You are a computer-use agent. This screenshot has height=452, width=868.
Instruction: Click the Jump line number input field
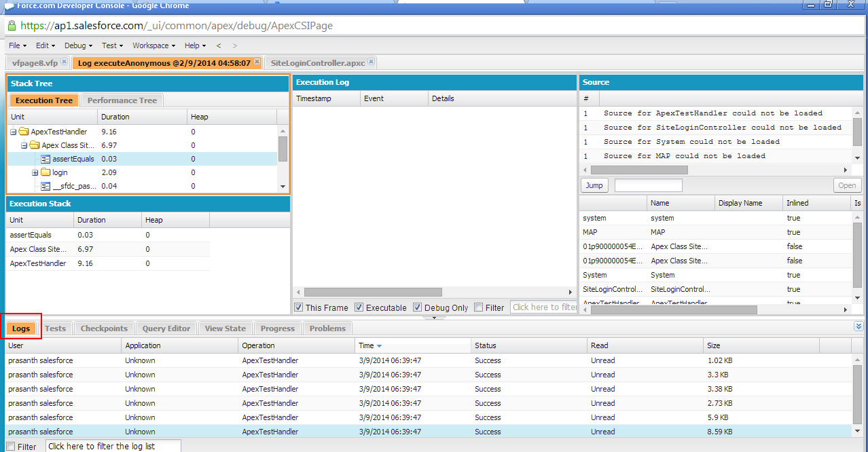pyautogui.click(x=648, y=185)
